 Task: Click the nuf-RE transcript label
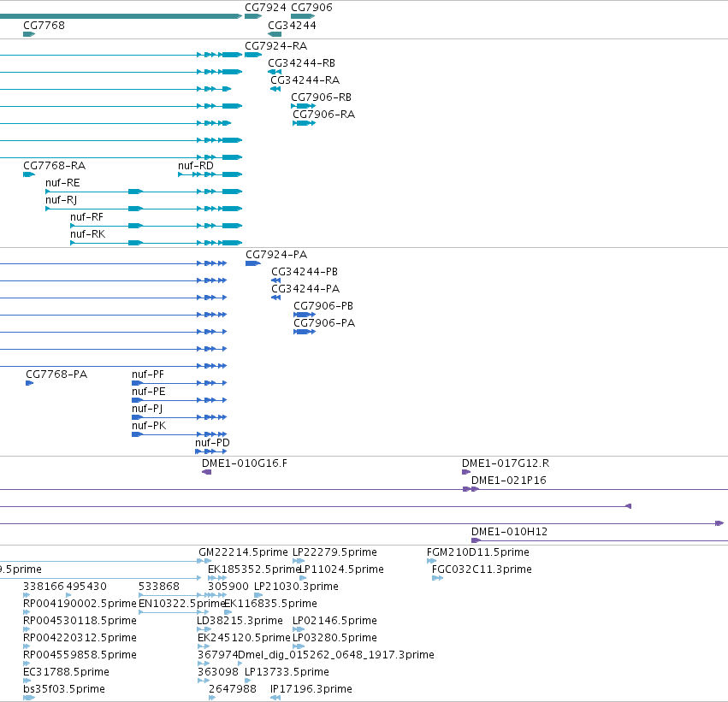(62, 183)
